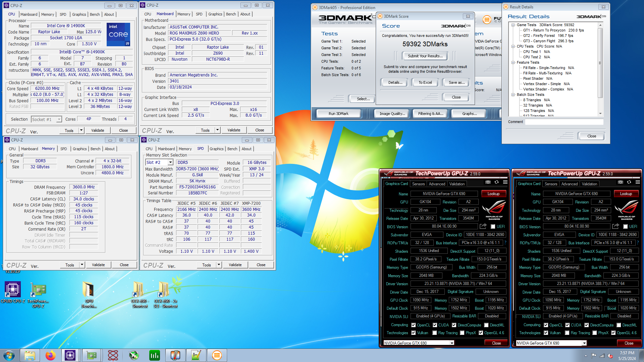Open the red atom-shaped taskbar icon

coord(113,355)
